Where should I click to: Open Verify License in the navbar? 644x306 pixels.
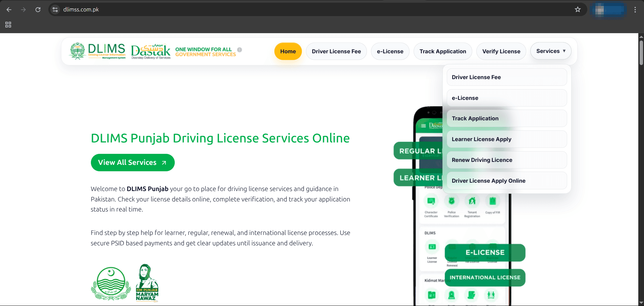point(501,51)
